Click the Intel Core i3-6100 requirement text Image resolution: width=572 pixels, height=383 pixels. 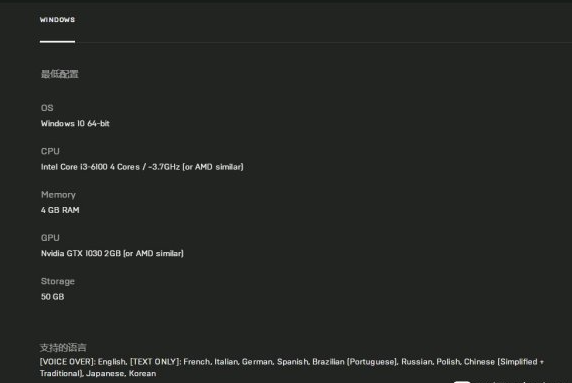pos(142,167)
